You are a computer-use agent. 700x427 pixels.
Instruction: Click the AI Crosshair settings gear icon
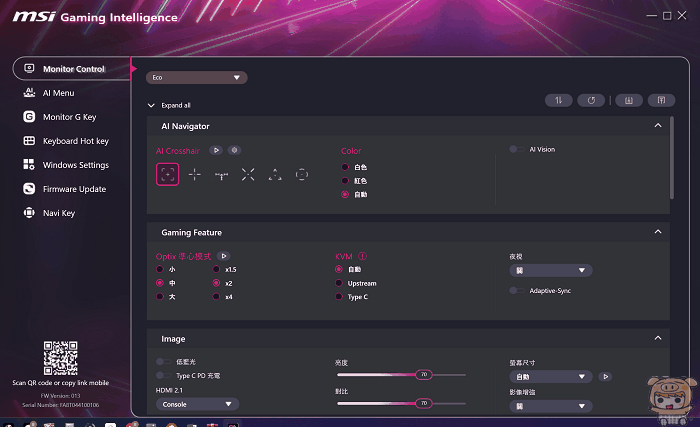click(234, 150)
